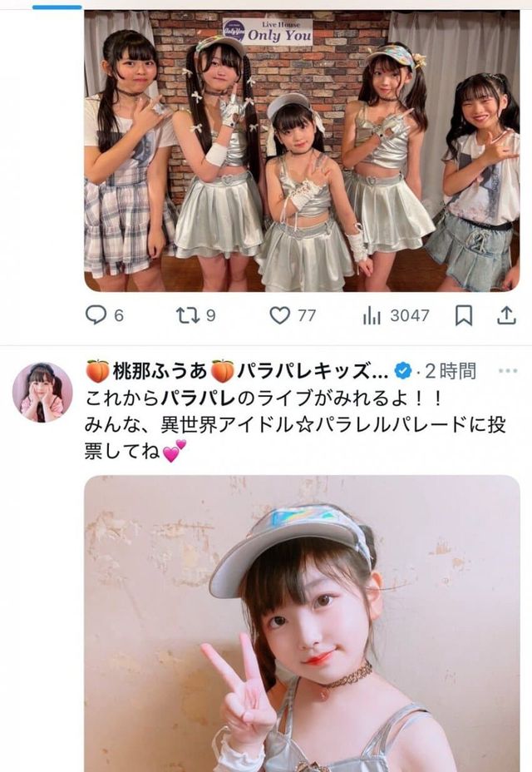
Task: Open tweet about 異世界アイドル☆パラレルパレード voting
Action: click(x=295, y=425)
